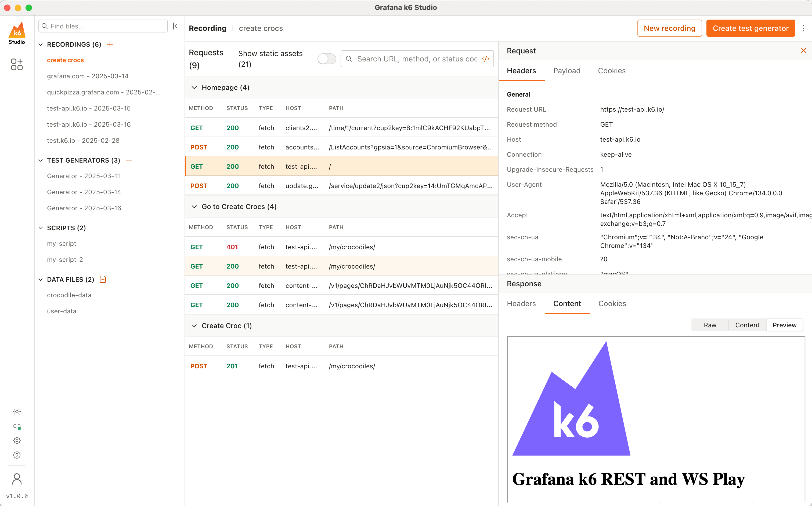Open the theme switcher sun icon

pyautogui.click(x=17, y=412)
